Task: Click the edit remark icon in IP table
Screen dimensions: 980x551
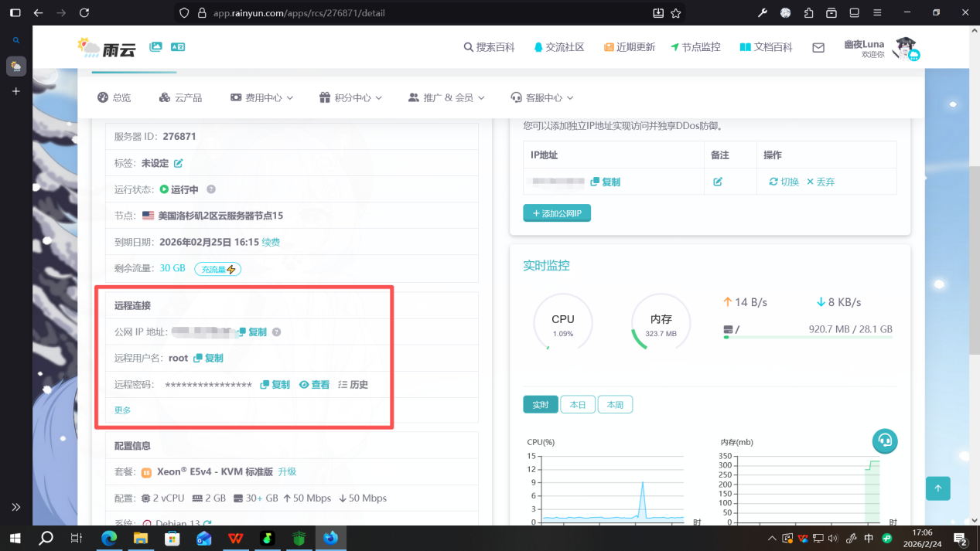Action: pyautogui.click(x=717, y=182)
